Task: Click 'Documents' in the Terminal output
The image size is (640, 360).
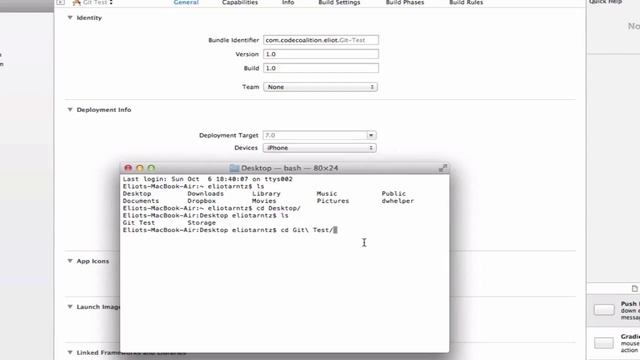Action: click(x=141, y=201)
